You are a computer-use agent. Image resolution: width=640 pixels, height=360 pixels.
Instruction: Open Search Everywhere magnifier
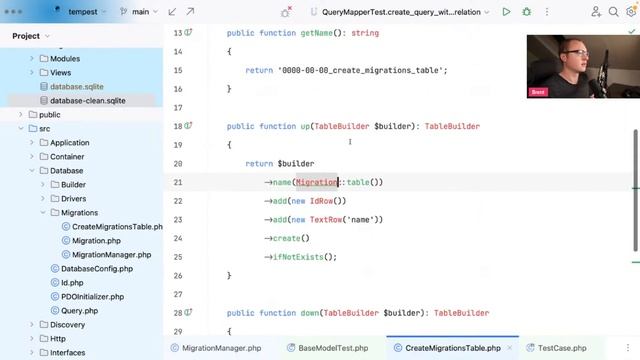(613, 12)
